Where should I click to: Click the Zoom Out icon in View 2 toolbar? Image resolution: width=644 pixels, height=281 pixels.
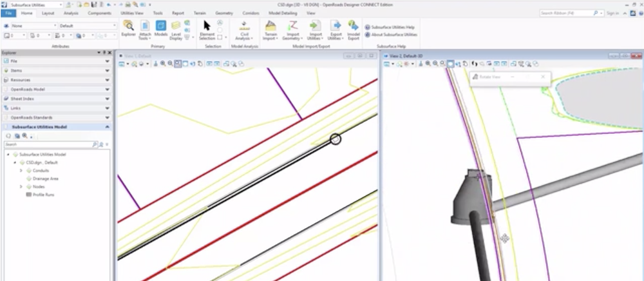tap(435, 64)
